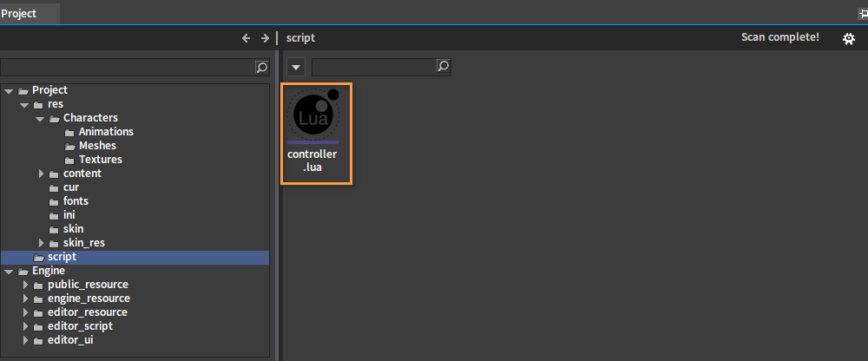Collapse the Engine root node
868x361 pixels.
(10, 271)
